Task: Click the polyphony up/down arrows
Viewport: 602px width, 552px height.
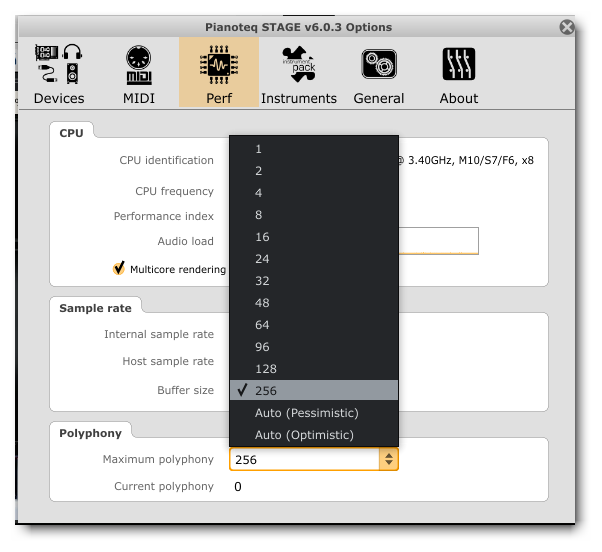Action: click(x=389, y=459)
